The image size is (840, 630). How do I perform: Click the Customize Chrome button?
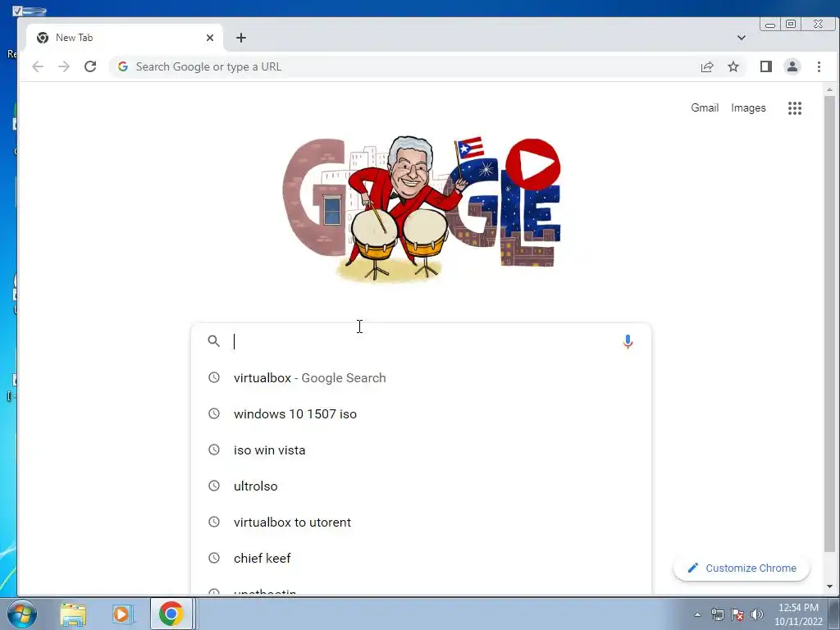pyautogui.click(x=742, y=568)
